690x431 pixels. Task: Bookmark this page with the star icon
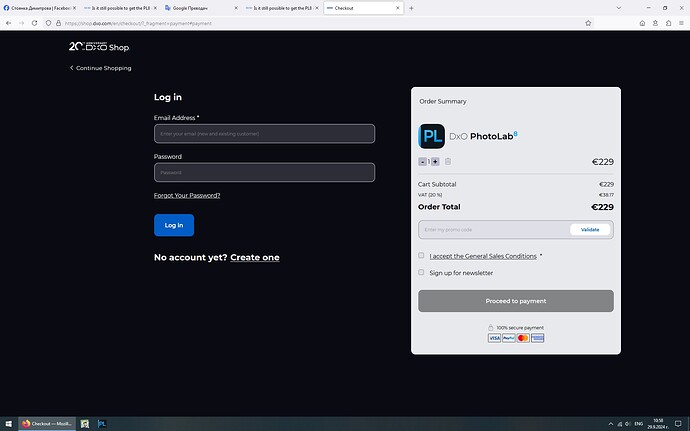pos(588,23)
